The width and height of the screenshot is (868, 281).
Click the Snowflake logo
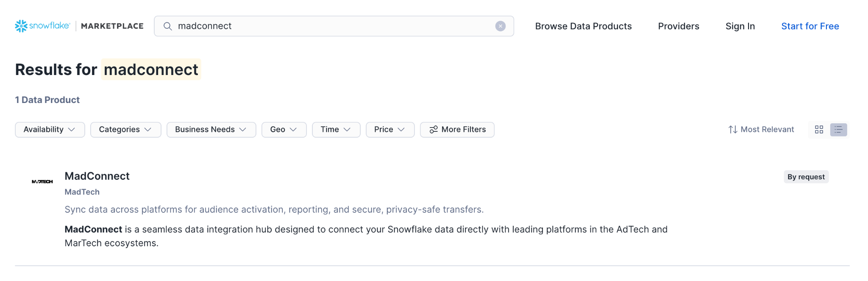[42, 26]
